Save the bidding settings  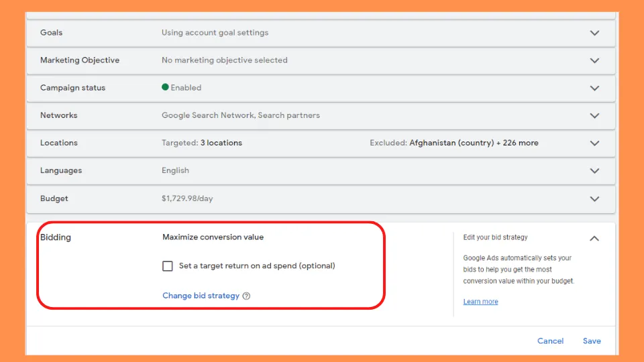coord(592,341)
